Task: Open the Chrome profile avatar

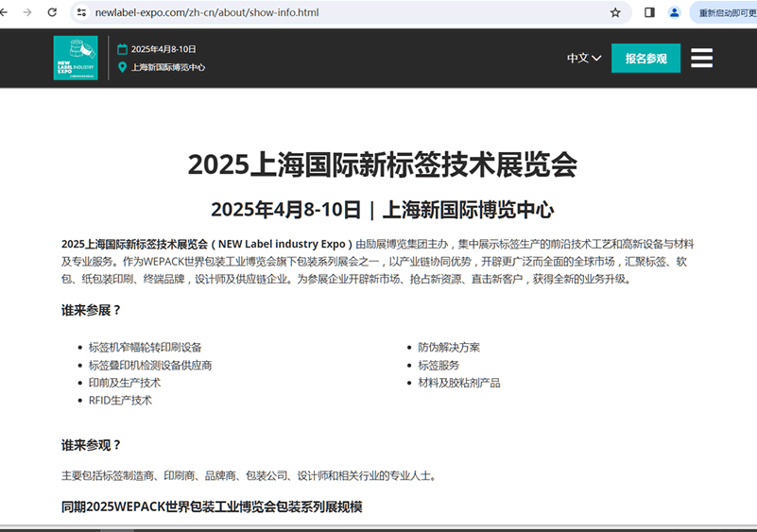Action: pos(675,12)
